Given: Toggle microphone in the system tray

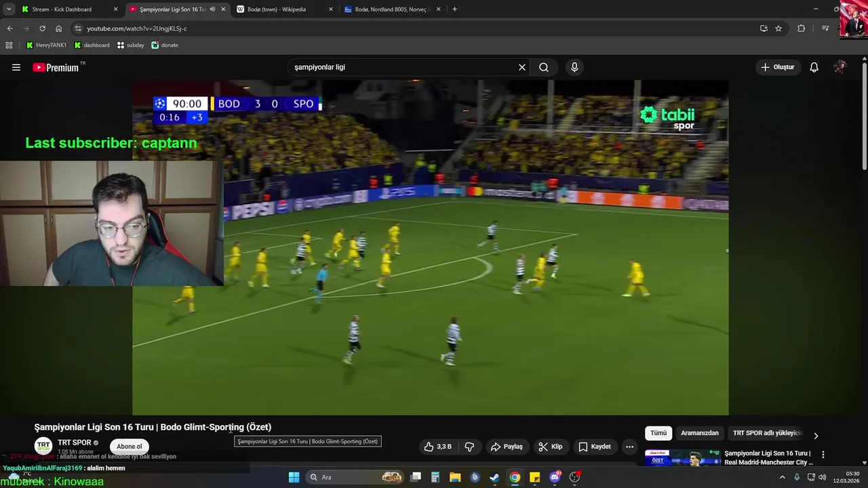Looking at the screenshot, I should tap(797, 477).
